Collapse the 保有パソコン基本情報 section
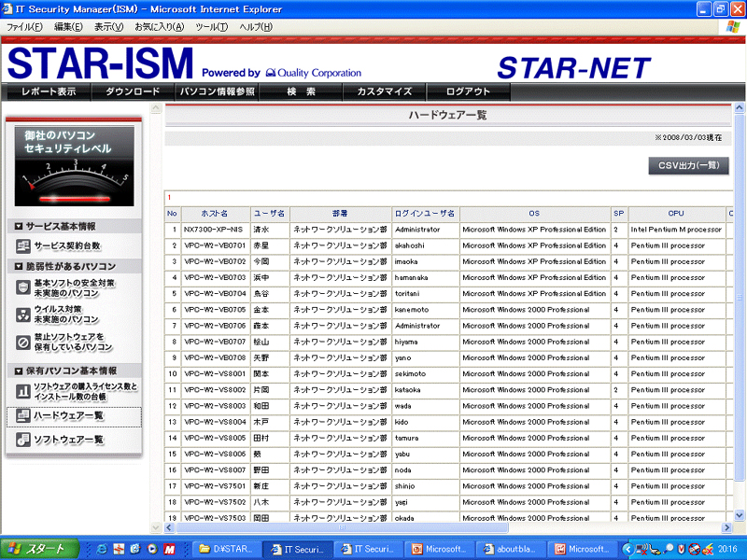This screenshot has width=747, height=560. pos(19,371)
